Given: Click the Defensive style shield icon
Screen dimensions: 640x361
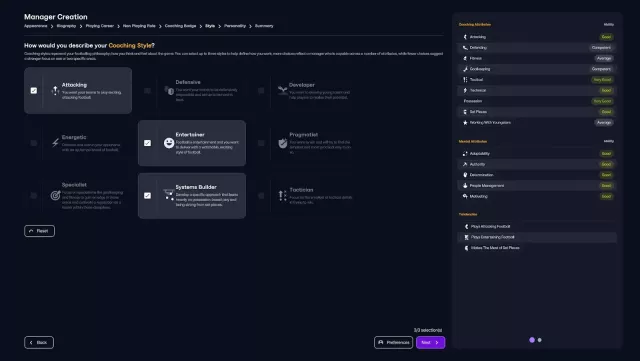Looking at the screenshot, I should pyautogui.click(x=169, y=90).
